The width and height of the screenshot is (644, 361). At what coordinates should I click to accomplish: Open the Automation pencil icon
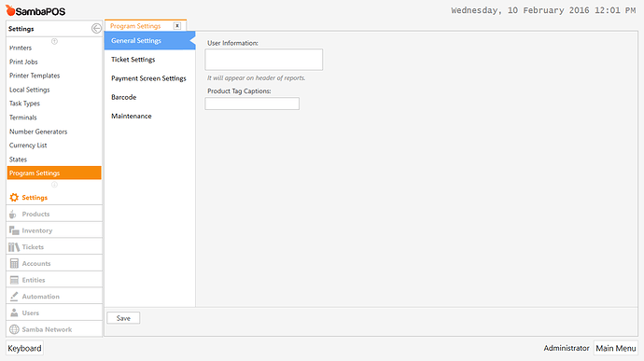point(14,296)
